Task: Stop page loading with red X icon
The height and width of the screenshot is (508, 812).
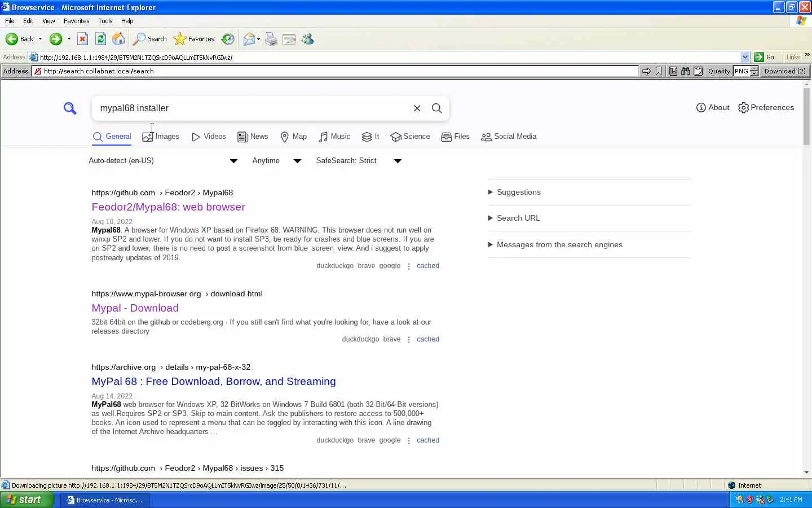Action: tap(82, 39)
